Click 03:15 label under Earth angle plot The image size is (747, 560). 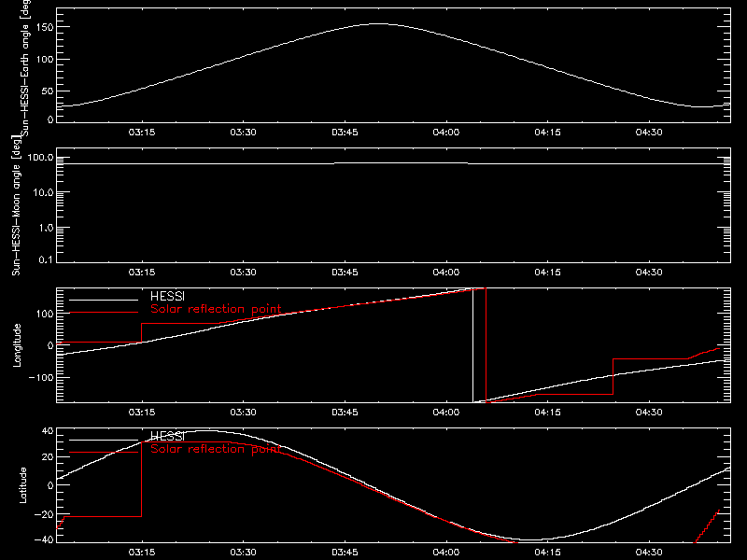142,132
